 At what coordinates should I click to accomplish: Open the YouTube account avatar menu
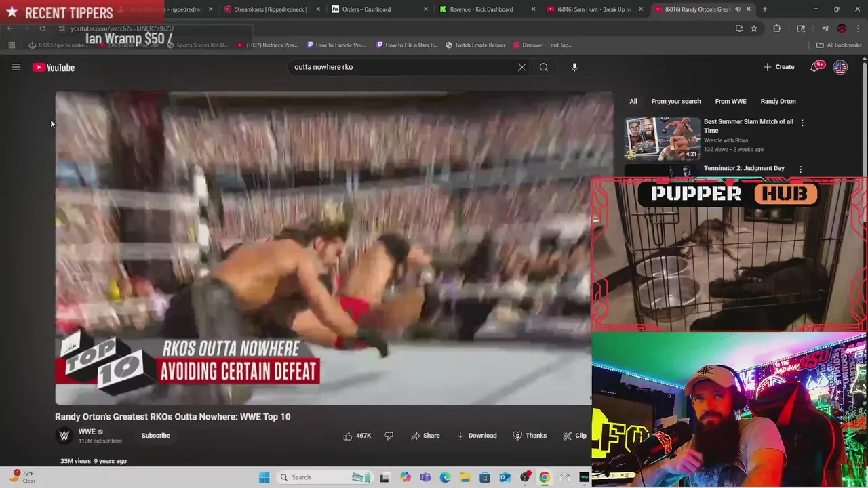(x=840, y=67)
